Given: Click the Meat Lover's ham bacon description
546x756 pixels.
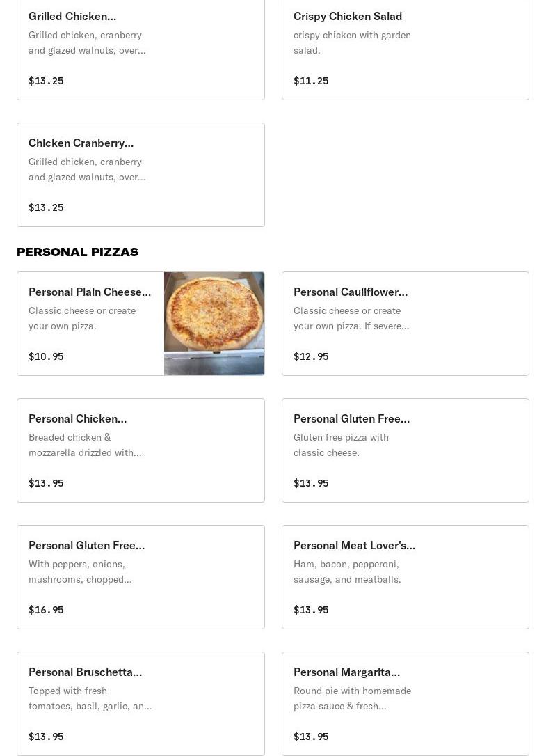Looking at the screenshot, I should coord(347,572).
